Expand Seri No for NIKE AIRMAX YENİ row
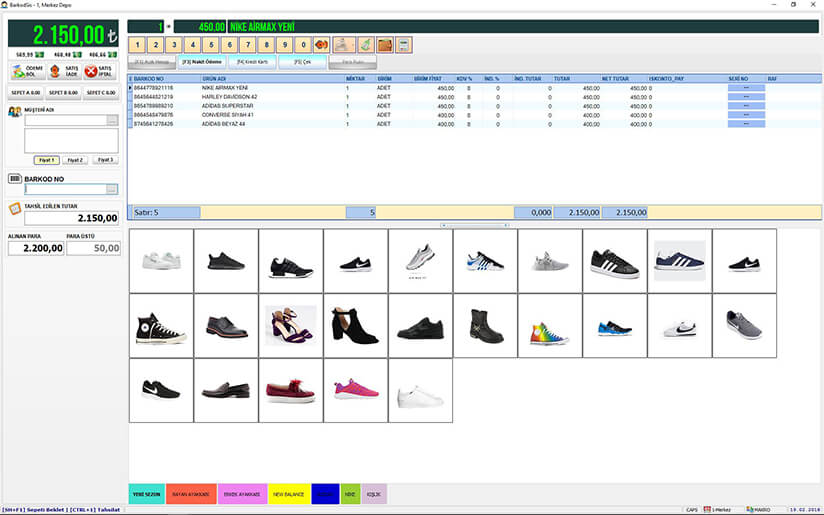824x515 pixels. pyautogui.click(x=746, y=88)
